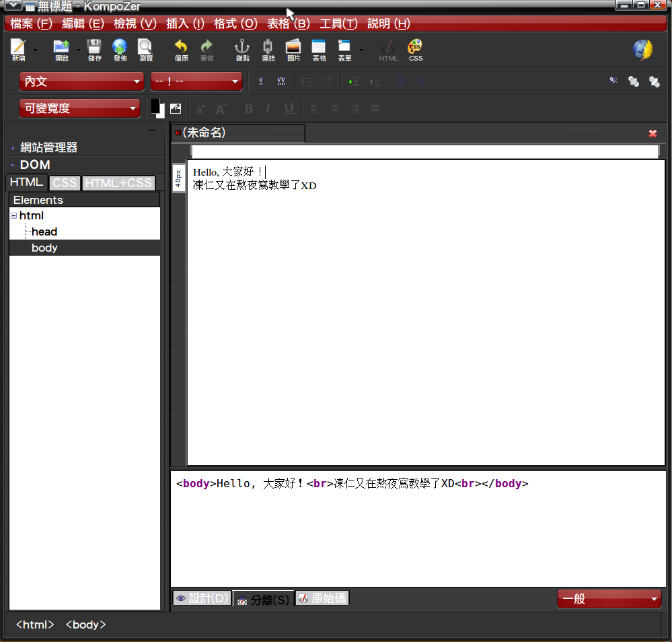This screenshot has height=642, width=672.
Task: Open the 插入 (I) menu
Action: [185, 24]
